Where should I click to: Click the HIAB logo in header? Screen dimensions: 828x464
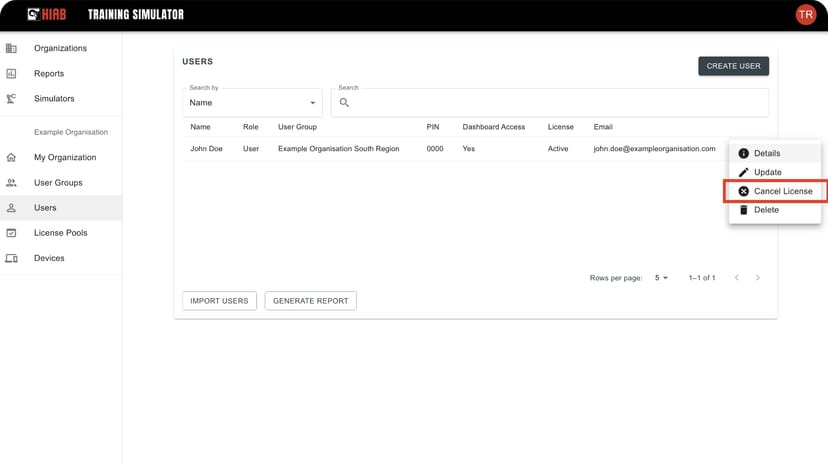click(46, 14)
